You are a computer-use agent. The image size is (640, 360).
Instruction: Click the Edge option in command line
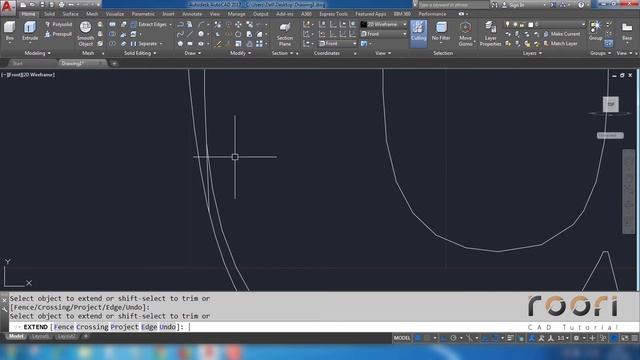pos(149,327)
